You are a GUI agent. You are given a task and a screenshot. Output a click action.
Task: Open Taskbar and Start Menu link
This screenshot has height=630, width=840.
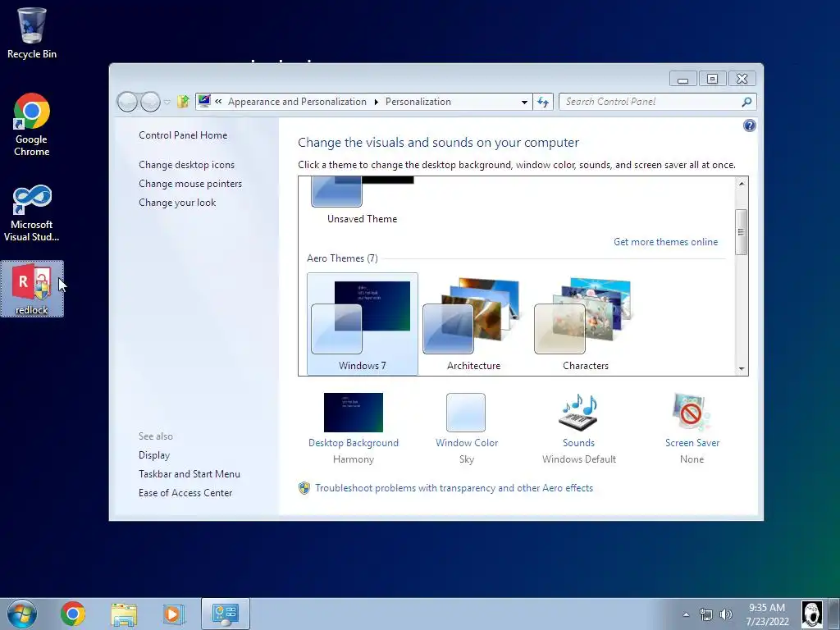tap(189, 473)
